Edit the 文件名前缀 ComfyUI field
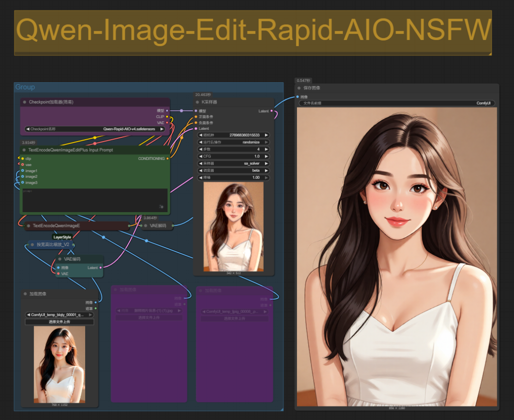 (396, 103)
